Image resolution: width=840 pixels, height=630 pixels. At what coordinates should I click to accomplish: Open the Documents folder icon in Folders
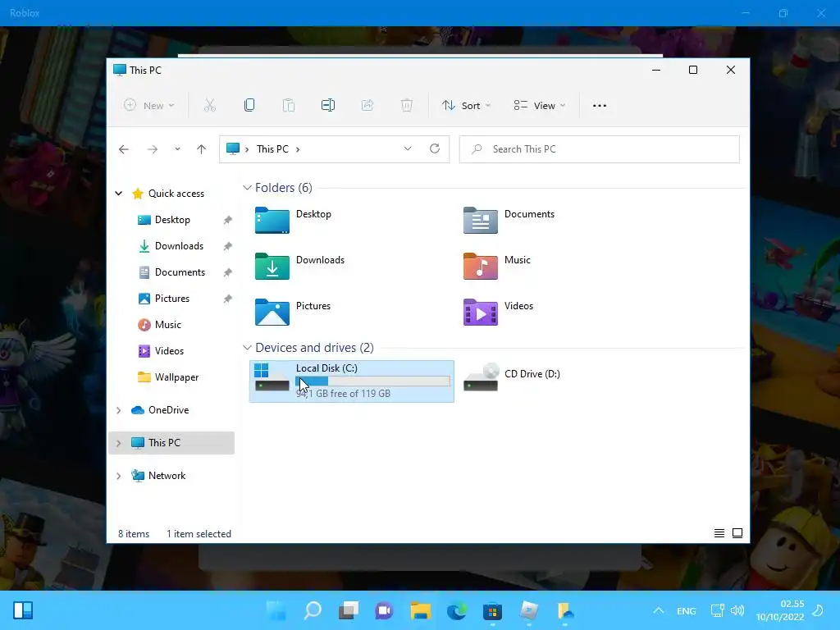click(x=480, y=220)
